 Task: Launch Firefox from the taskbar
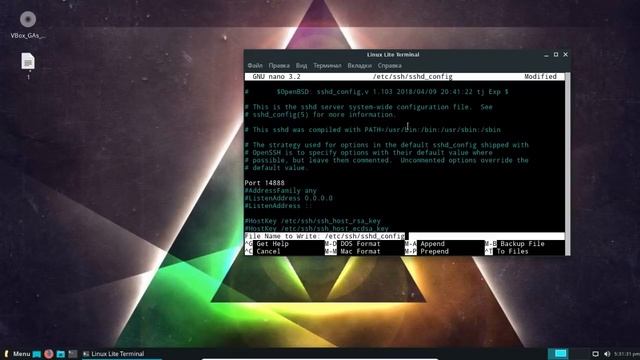pos(49,354)
